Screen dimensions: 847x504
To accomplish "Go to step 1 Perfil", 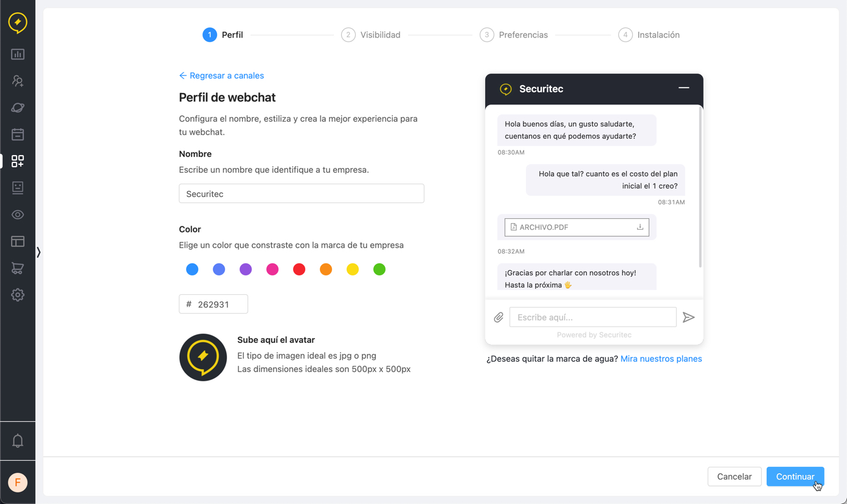I will coord(223,35).
